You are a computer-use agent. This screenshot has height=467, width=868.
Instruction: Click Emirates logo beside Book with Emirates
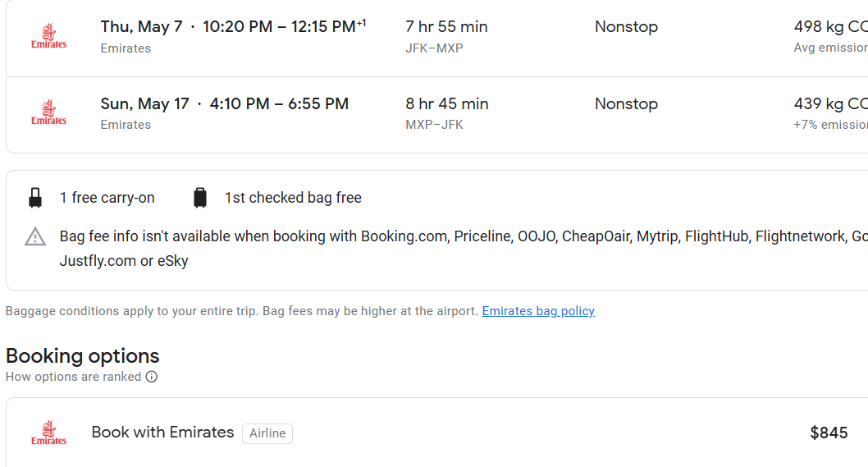coord(48,433)
